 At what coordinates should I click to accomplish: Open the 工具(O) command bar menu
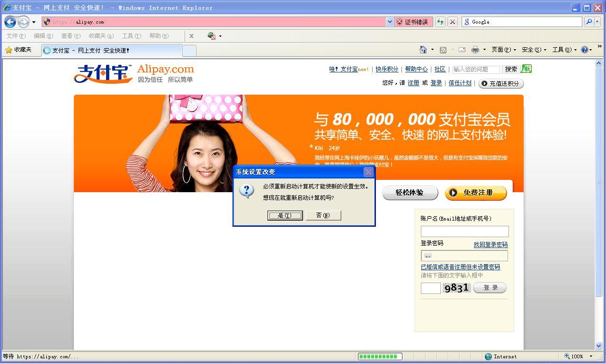point(564,50)
